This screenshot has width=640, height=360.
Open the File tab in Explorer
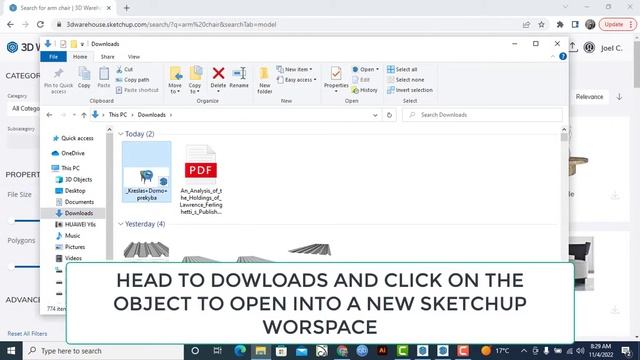click(53, 57)
